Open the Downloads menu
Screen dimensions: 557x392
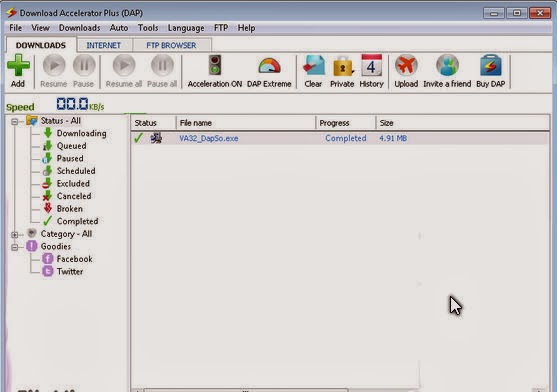(80, 28)
